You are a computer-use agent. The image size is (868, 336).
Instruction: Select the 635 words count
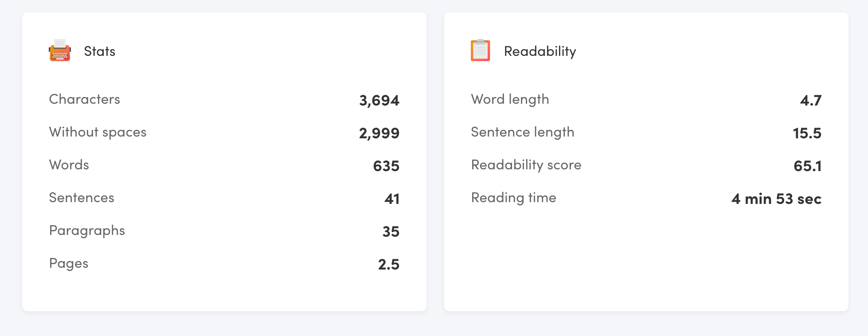point(387,166)
